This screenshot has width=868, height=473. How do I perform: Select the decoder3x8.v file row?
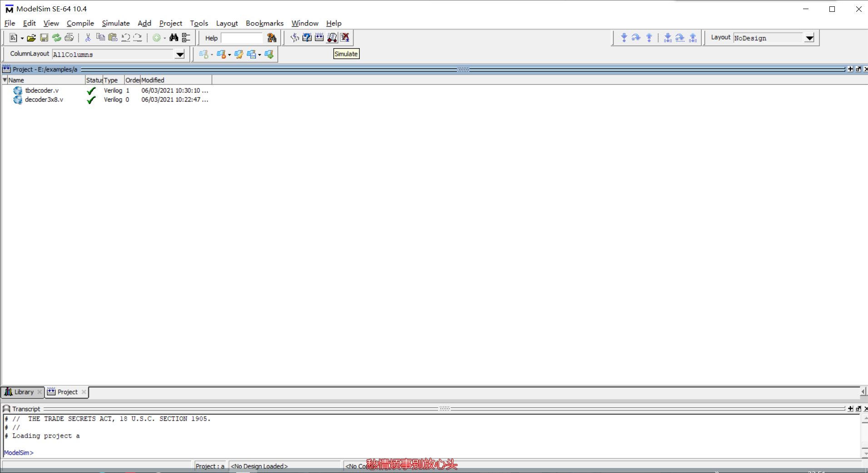pyautogui.click(x=107, y=100)
